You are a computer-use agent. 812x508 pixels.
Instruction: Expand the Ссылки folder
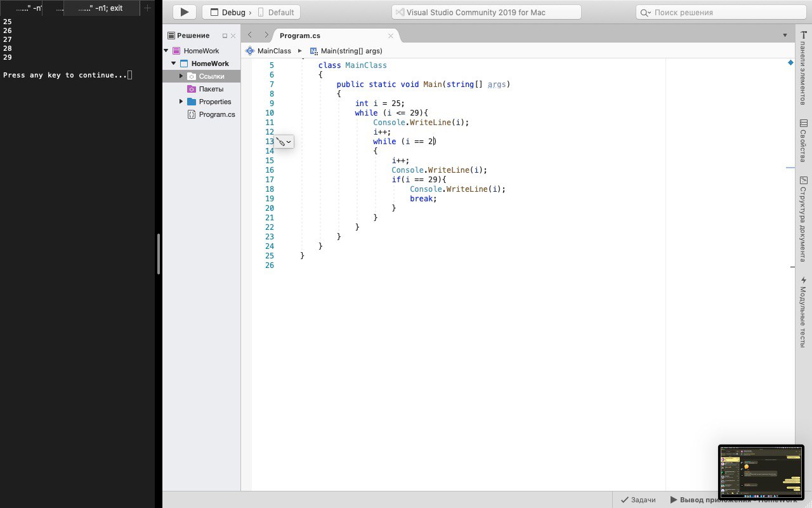click(x=181, y=76)
